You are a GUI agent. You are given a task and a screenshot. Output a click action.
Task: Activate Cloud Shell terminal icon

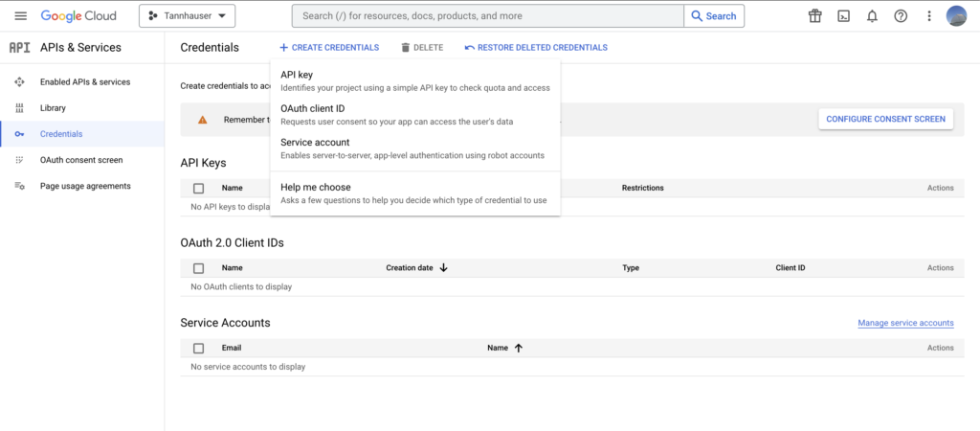844,16
